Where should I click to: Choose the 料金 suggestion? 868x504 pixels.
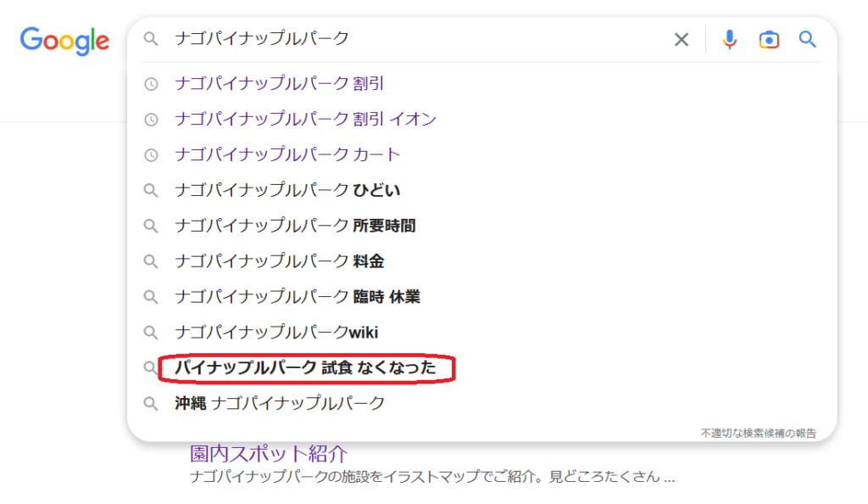[x=279, y=260]
